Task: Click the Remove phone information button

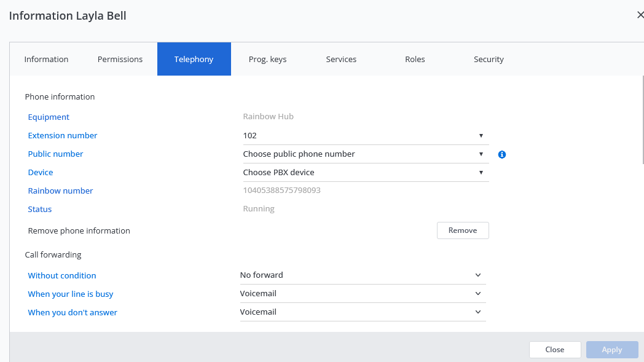Action: [463, 230]
